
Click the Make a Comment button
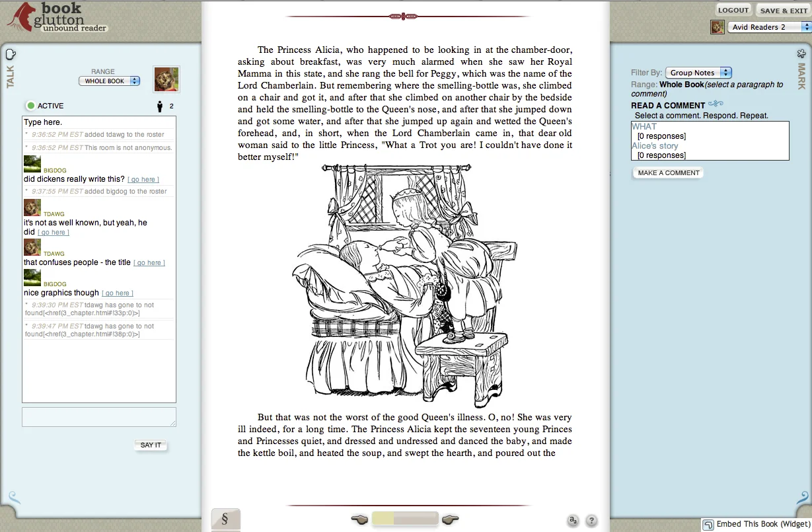click(668, 173)
